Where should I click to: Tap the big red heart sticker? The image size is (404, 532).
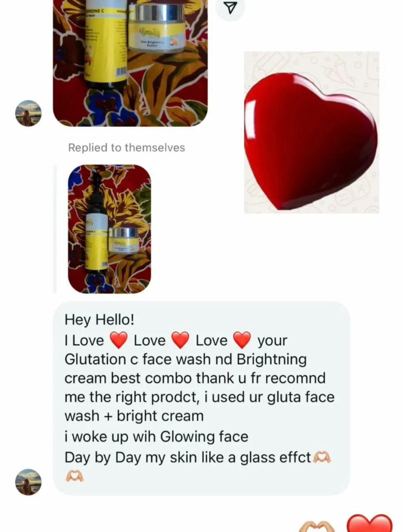click(x=311, y=133)
